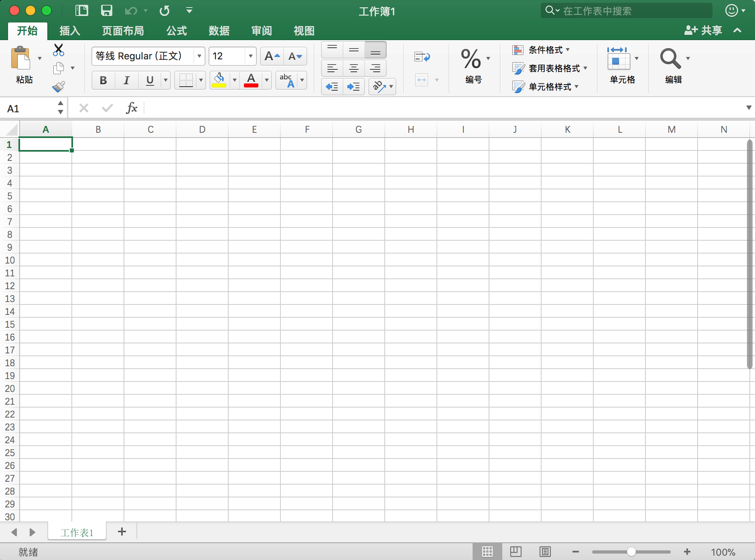Click the increase font size icon
Screen dimensions: 755x560
(x=272, y=56)
